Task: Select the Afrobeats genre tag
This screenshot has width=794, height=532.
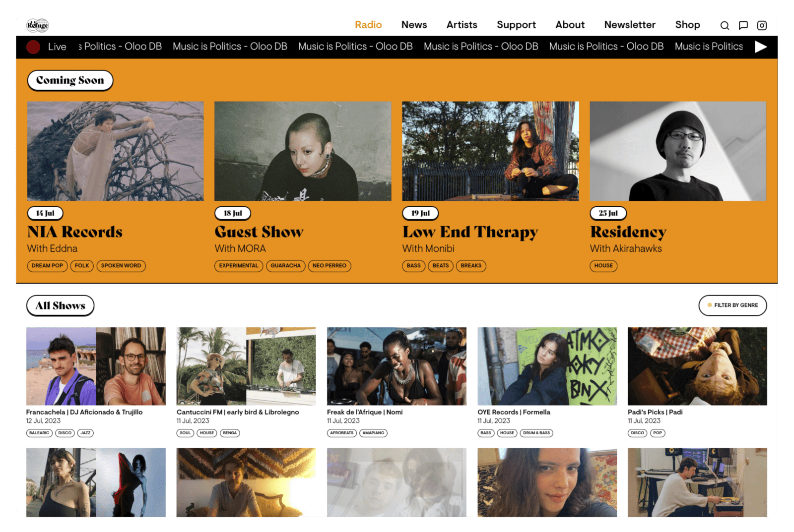Action: point(342,433)
